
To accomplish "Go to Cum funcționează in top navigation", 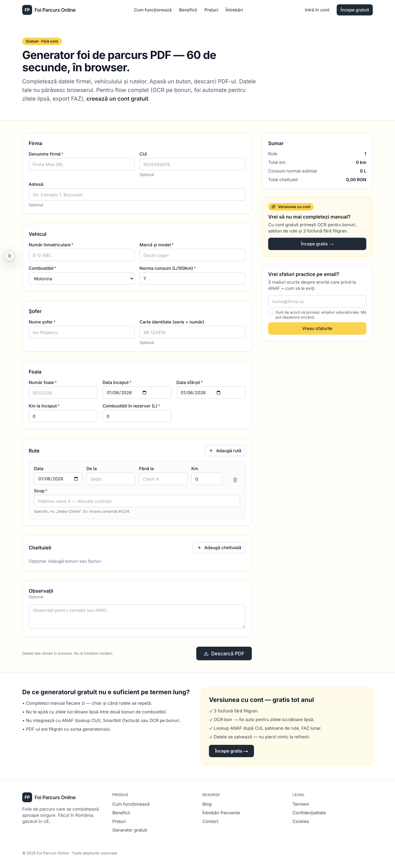I will 153,10.
